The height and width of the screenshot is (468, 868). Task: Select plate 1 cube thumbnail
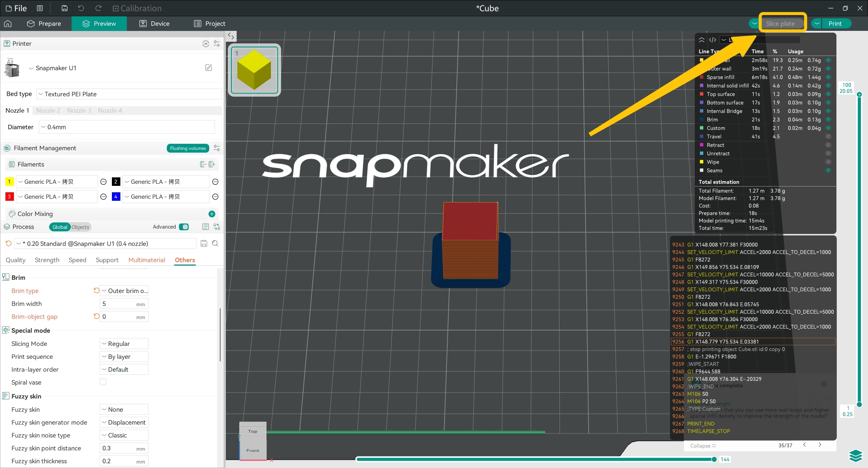(254, 70)
